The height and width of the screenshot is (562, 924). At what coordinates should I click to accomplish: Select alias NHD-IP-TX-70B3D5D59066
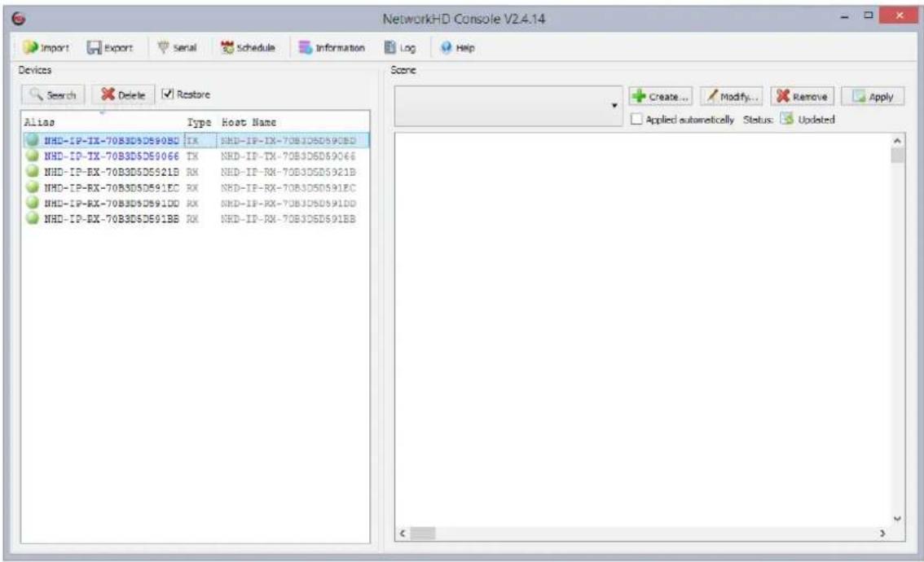coord(112,156)
